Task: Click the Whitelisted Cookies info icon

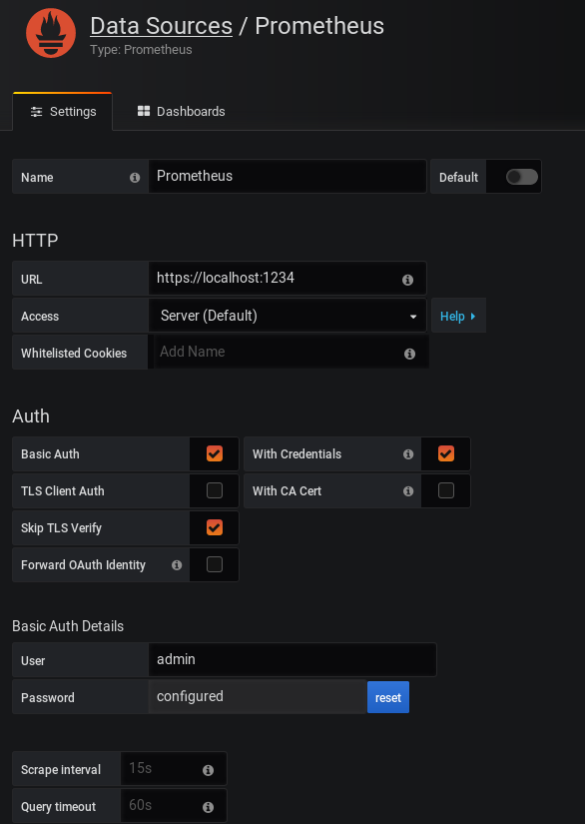Action: coord(409,354)
